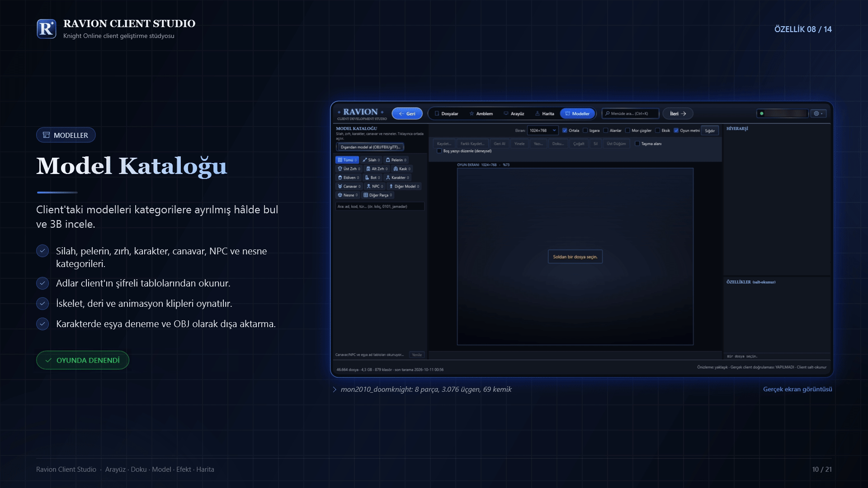This screenshot has height=488, width=868.
Task: Click the Yenile refresh button
Action: click(x=417, y=355)
